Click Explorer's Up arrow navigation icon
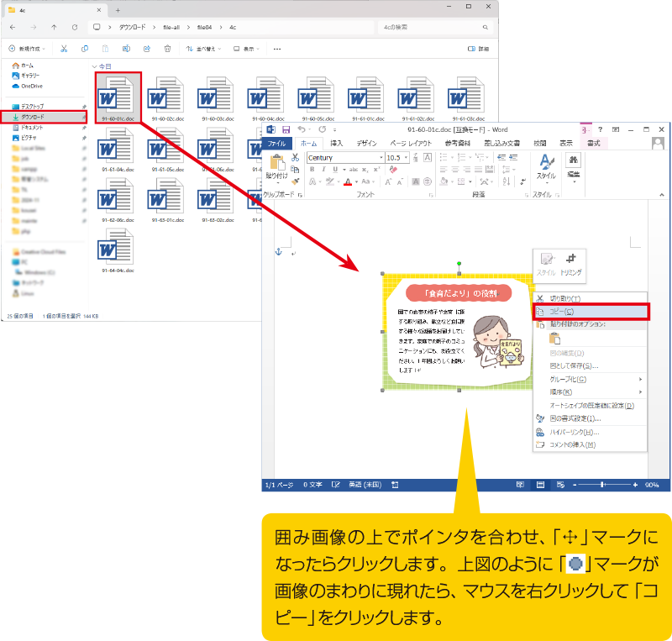 click(x=54, y=27)
